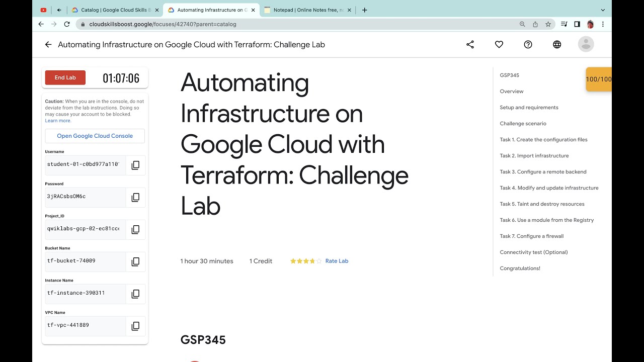Switch to the Catalog Google Cloud Skills tab
Screen dimensions: 644x362
pyautogui.click(x=115, y=10)
